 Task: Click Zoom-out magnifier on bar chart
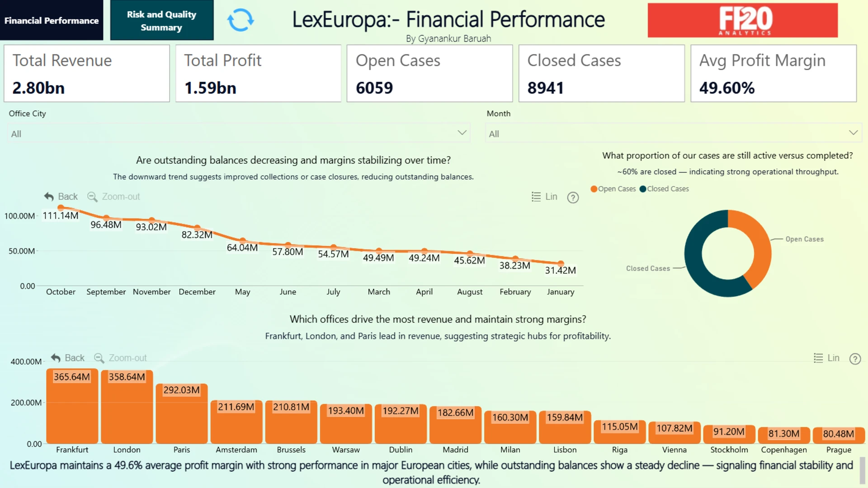(99, 358)
